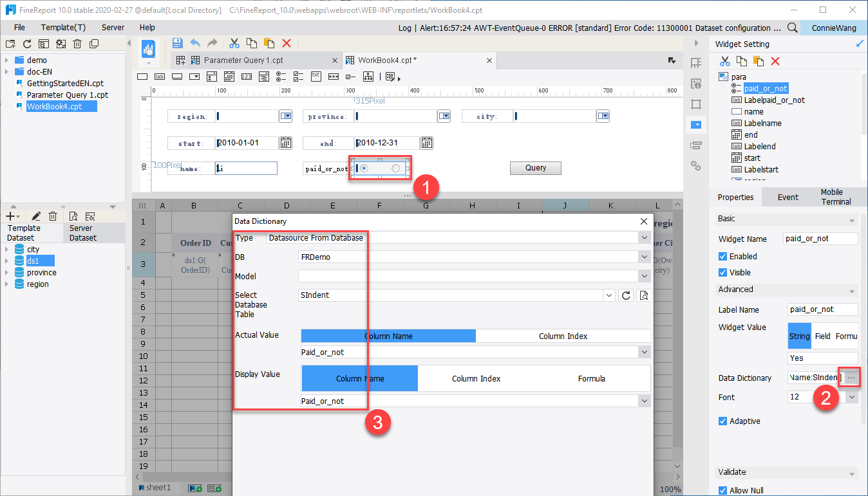Open the hyperlink pane in right sidebar
This screenshot has width=868, height=496.
pos(695,165)
